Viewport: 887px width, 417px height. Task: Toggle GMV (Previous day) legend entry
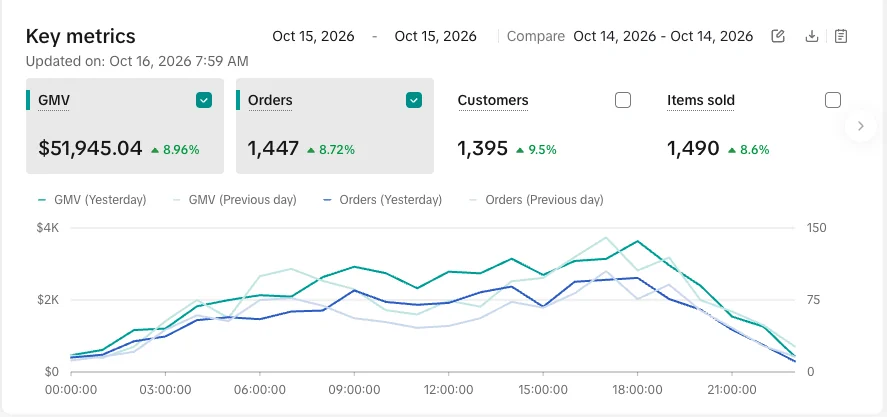[235, 200]
